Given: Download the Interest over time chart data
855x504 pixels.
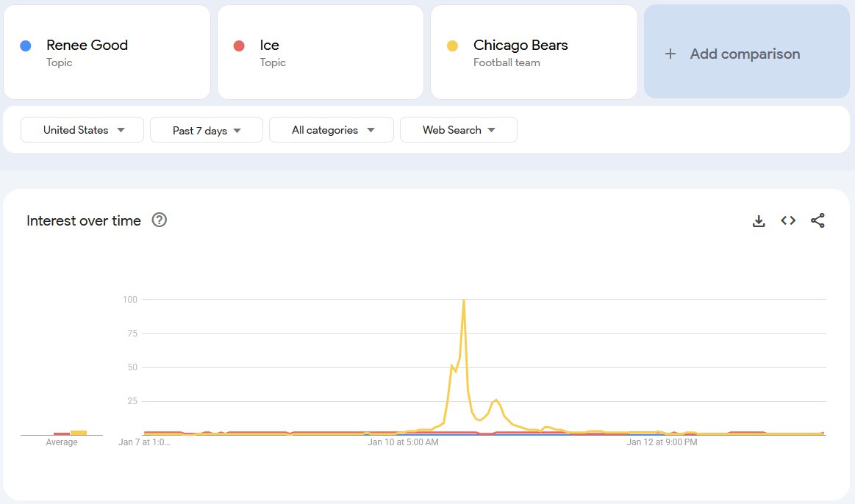Looking at the screenshot, I should point(759,220).
